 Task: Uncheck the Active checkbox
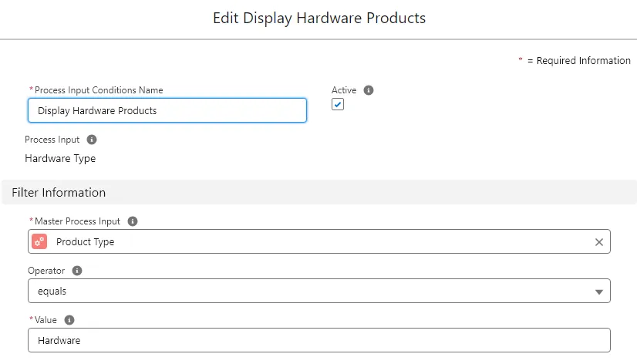[x=338, y=105]
